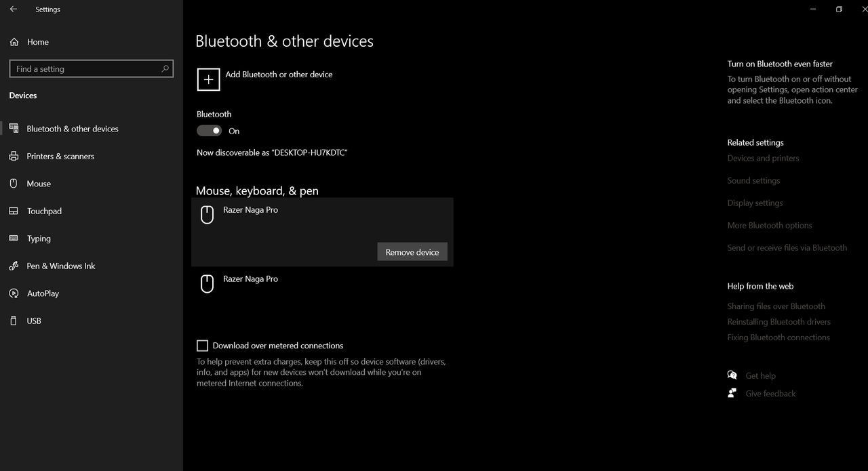
Task: Open Sharing files over Bluetooth help link
Action: [776, 306]
